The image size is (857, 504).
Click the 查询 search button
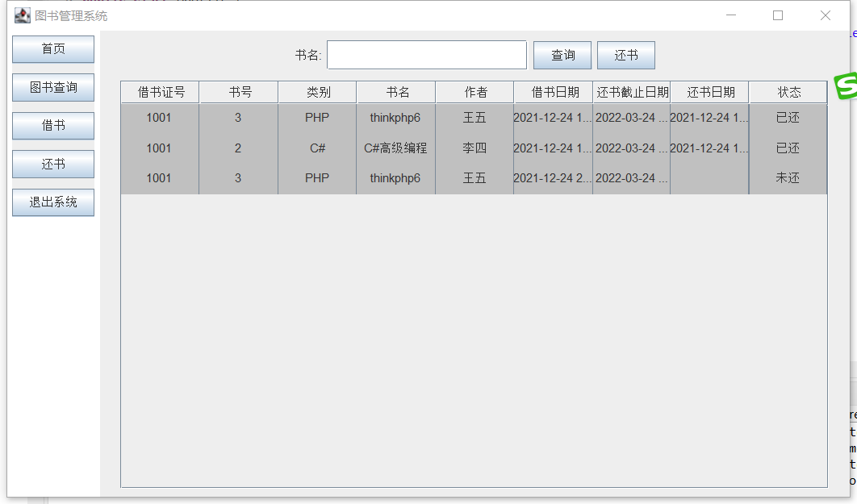click(562, 55)
